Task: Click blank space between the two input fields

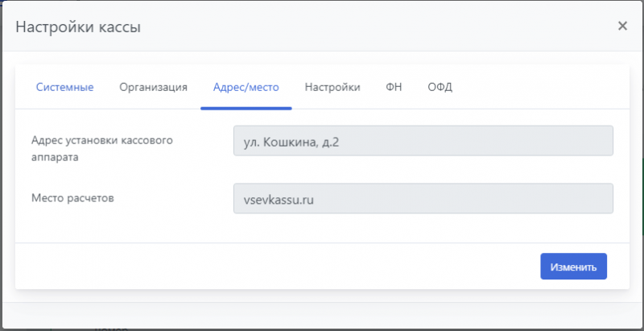Action: (x=423, y=169)
